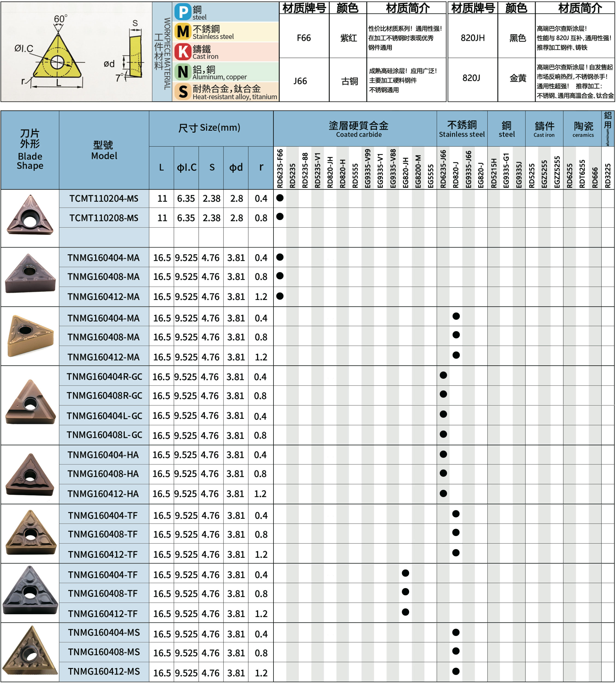Click the F66 grade cell

click(303, 38)
